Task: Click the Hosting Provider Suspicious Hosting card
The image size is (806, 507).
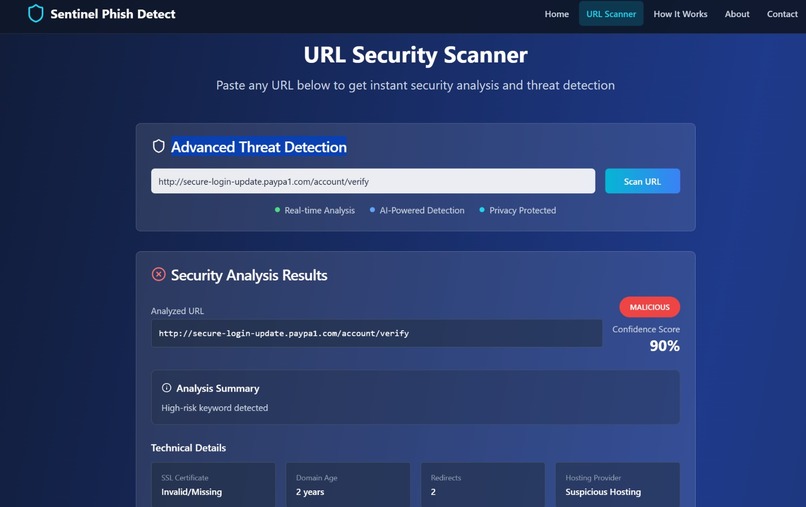Action: (x=618, y=485)
